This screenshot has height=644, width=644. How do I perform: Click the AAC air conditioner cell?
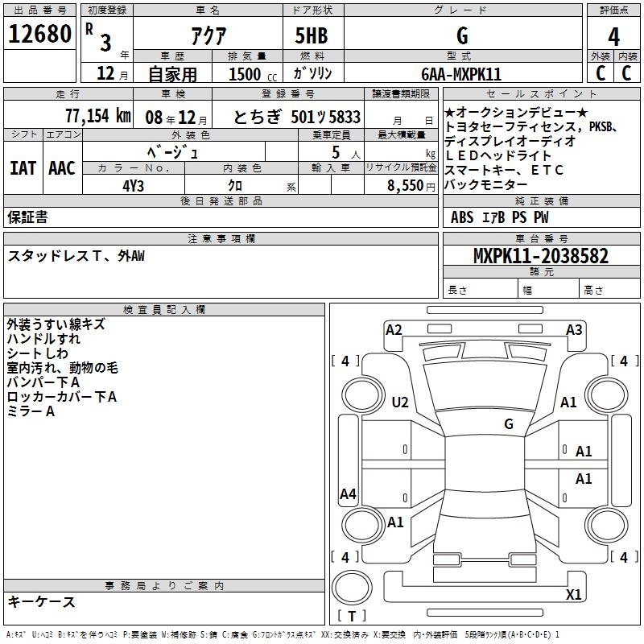point(62,167)
